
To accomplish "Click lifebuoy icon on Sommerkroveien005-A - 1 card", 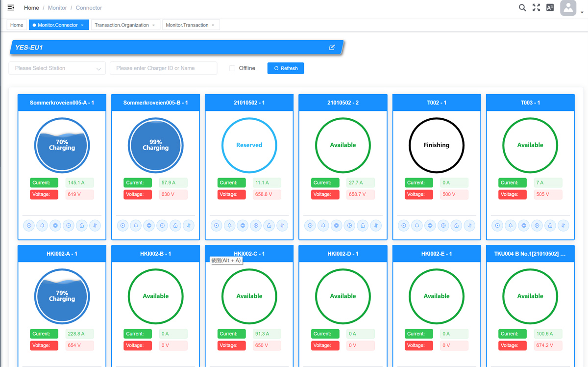I will (55, 226).
